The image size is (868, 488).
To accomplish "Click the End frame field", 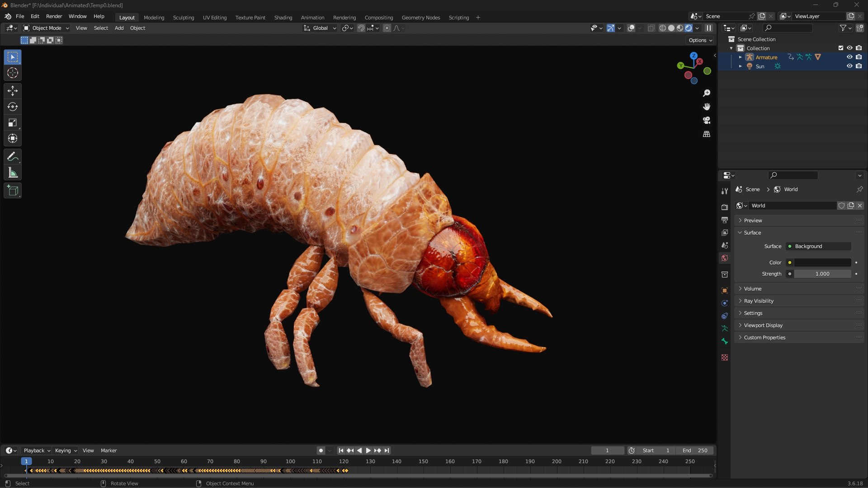I will 695,450.
